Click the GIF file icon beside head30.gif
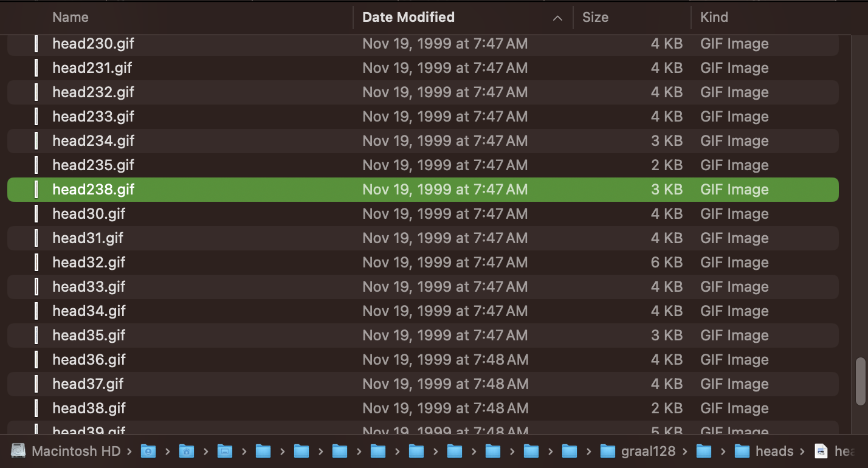This screenshot has width=868, height=468. (x=36, y=213)
